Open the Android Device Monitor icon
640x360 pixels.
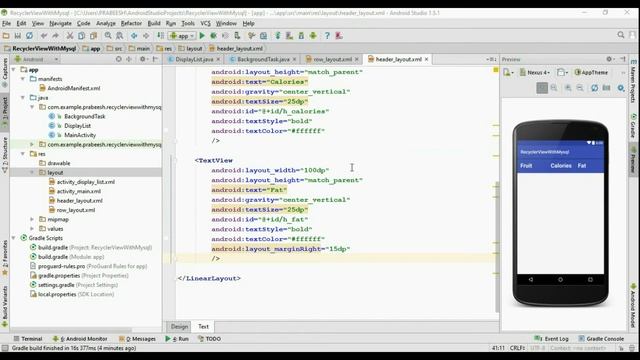click(313, 36)
